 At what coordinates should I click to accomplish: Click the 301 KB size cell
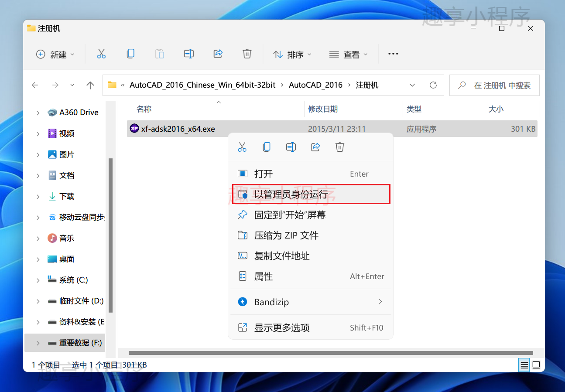pyautogui.click(x=523, y=129)
